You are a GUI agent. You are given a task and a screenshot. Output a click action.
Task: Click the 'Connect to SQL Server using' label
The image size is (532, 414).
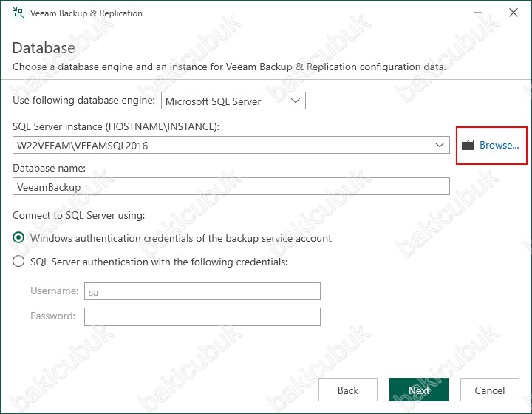coord(79,215)
